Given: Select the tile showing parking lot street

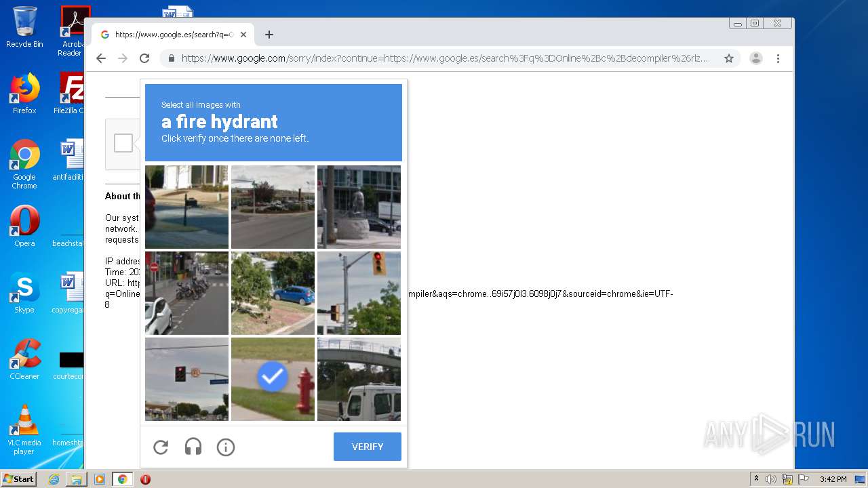Looking at the screenshot, I should click(x=273, y=207).
